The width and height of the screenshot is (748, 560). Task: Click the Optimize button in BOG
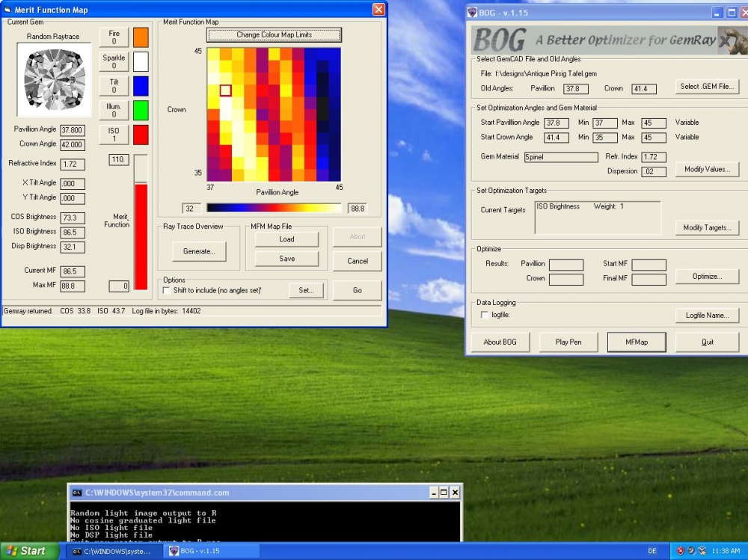(707, 276)
